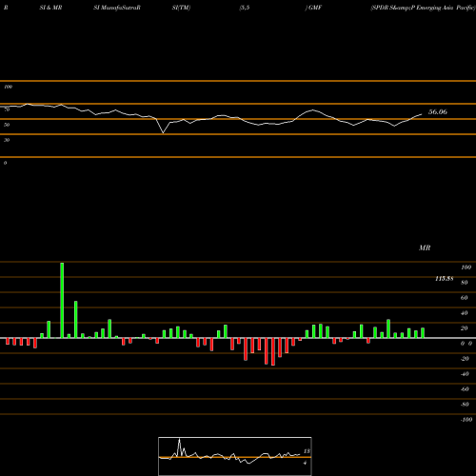Click the RSI axis label 30

point(7,140)
